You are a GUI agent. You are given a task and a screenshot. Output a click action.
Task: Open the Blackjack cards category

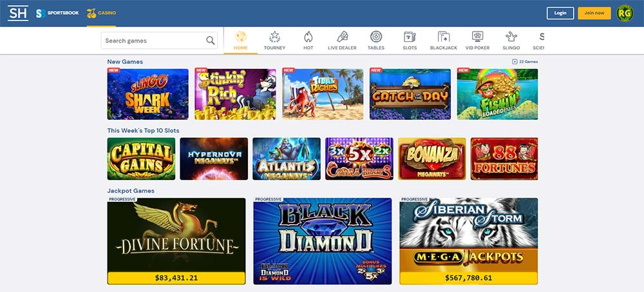click(444, 37)
